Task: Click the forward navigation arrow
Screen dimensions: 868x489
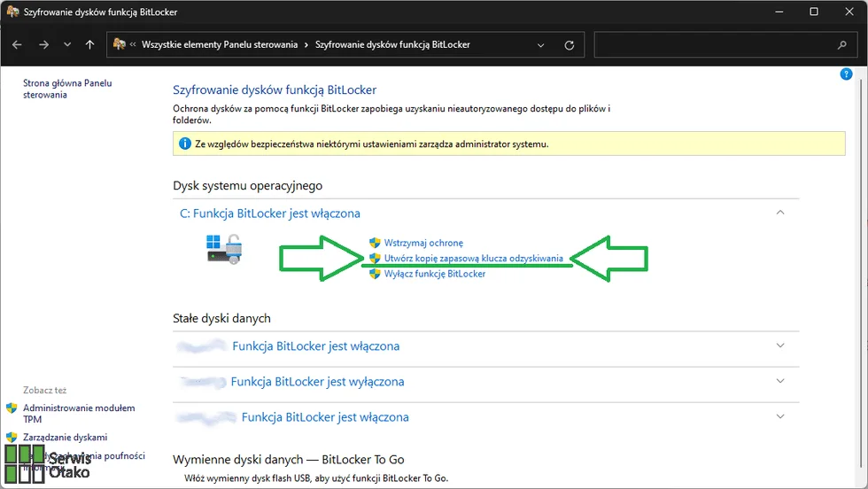Action: (43, 45)
